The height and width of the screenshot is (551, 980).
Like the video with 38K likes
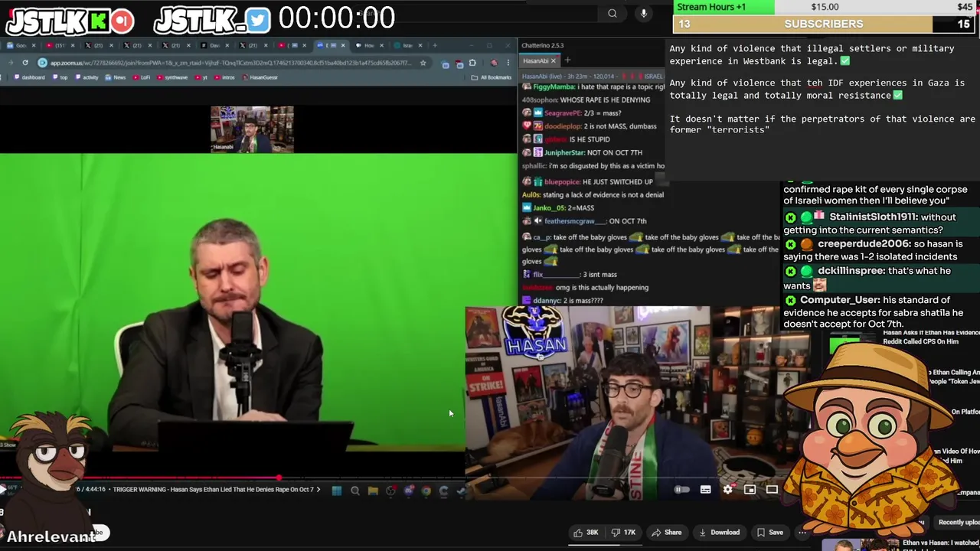coord(586,533)
